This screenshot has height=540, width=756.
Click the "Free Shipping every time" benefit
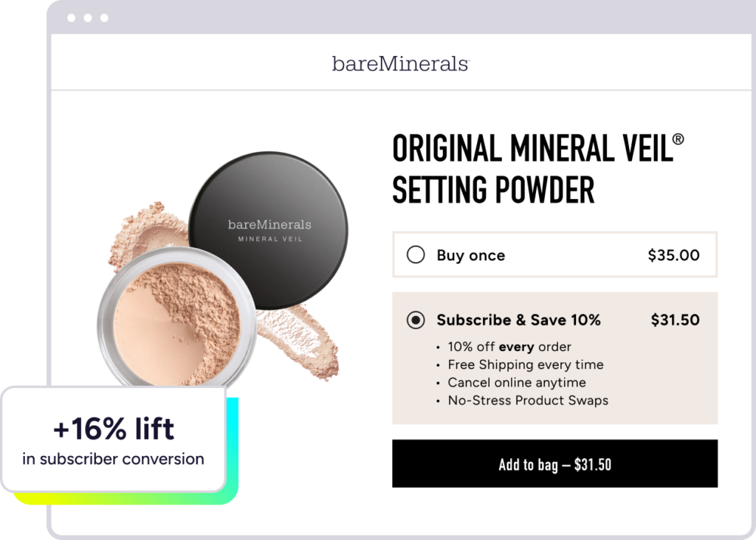click(525, 364)
